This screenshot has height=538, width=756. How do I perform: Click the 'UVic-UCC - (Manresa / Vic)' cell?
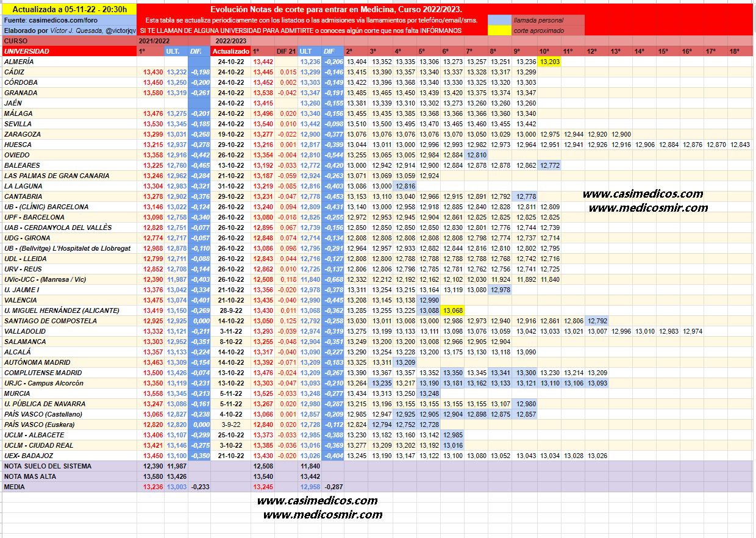point(70,279)
